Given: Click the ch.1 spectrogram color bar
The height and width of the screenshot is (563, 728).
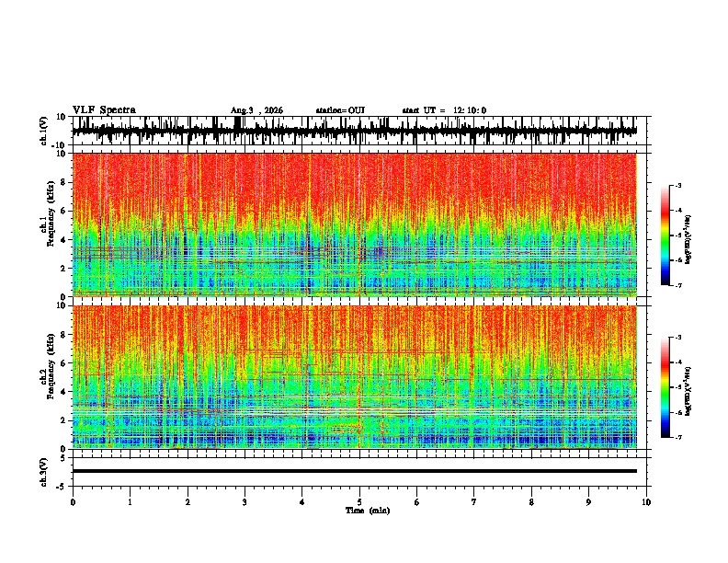Looking at the screenshot, I should [x=665, y=236].
